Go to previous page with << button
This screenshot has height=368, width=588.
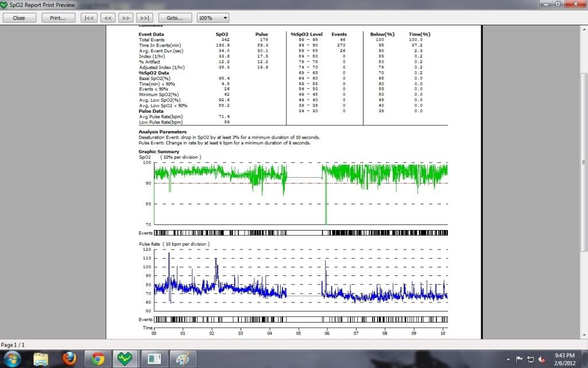coord(107,18)
